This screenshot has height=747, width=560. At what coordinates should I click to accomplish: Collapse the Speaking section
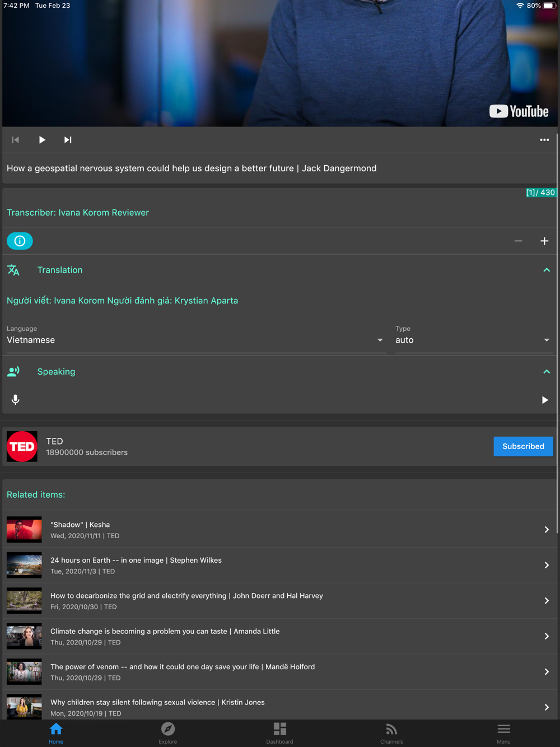pos(546,372)
